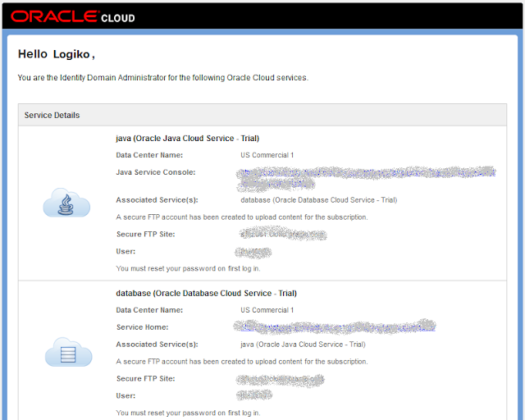Screen dimensions: 525x420
Task: Click 'You must reset your password' note under database
Action: click(188, 413)
